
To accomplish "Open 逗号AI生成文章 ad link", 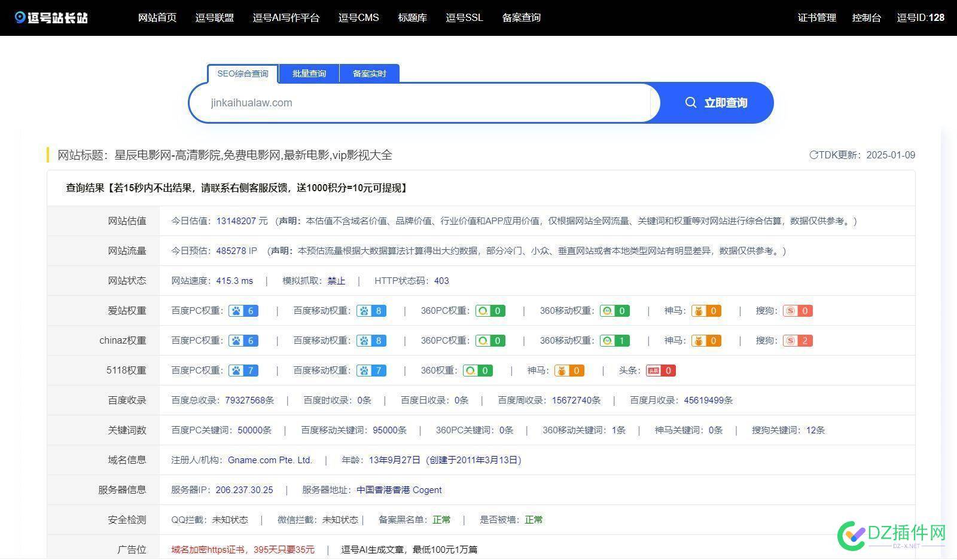I will 410,550.
